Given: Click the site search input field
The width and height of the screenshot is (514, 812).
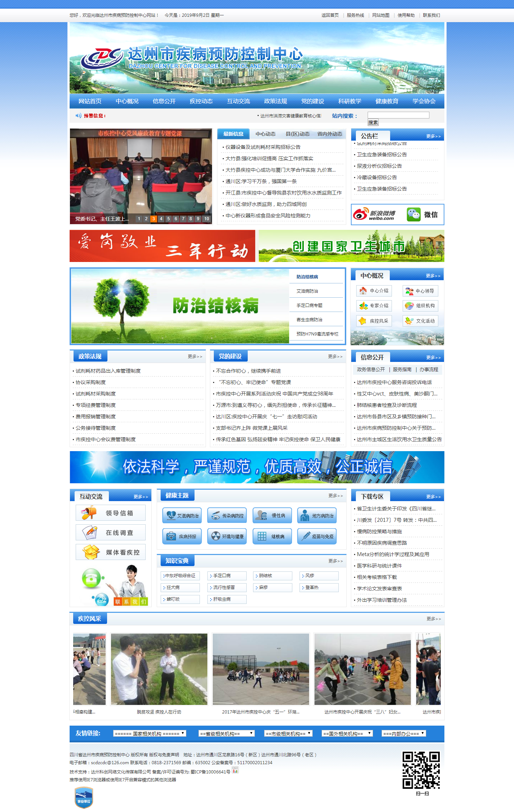Looking at the screenshot, I should (x=398, y=115).
